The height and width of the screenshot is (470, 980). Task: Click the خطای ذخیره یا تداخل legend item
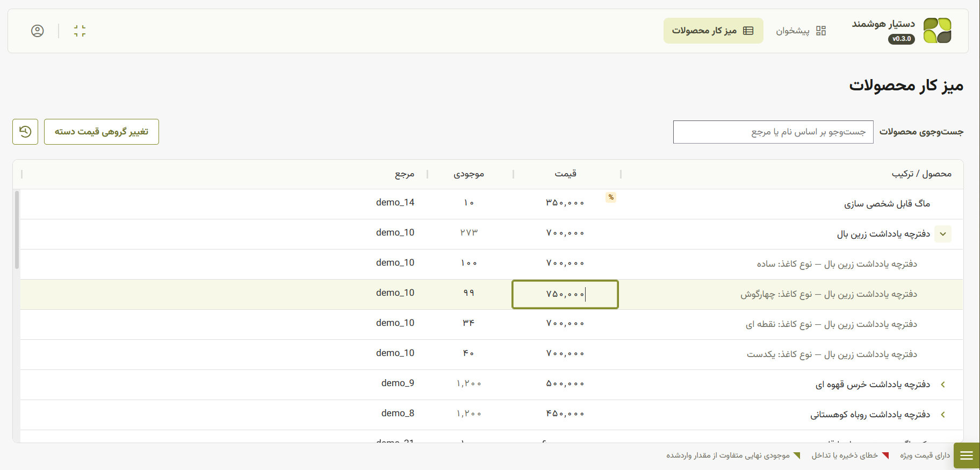[850, 455]
